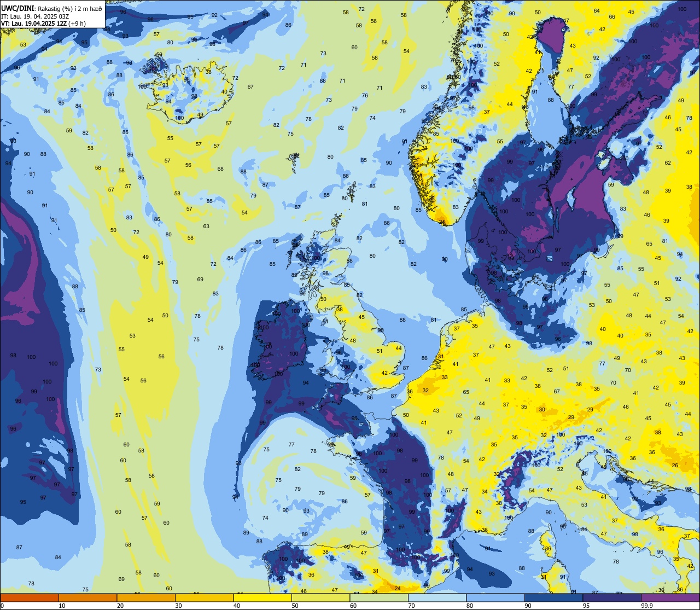Click the orange 10–20% legend swatch
700x610 pixels.
87,598
